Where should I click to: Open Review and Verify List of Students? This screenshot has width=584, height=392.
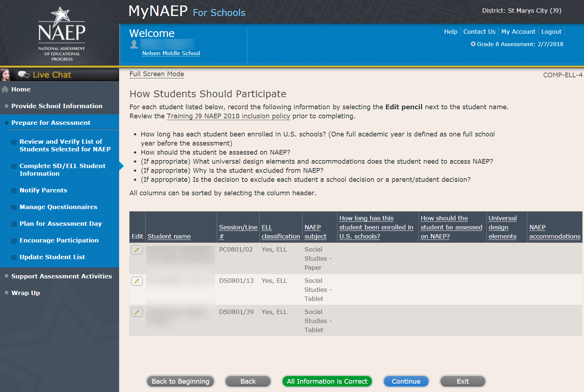pos(65,145)
